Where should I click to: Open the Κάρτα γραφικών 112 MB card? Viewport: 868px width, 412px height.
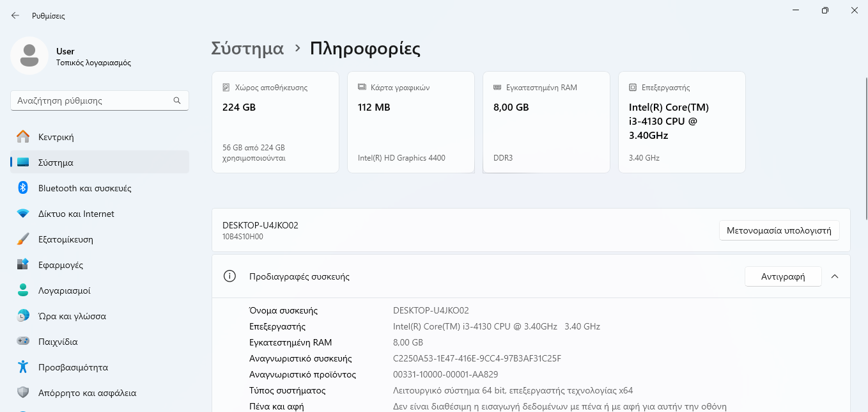pyautogui.click(x=411, y=122)
